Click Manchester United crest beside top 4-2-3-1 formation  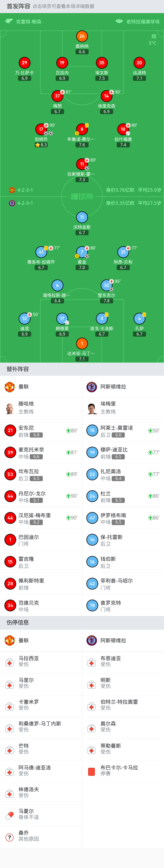pos(12,190)
